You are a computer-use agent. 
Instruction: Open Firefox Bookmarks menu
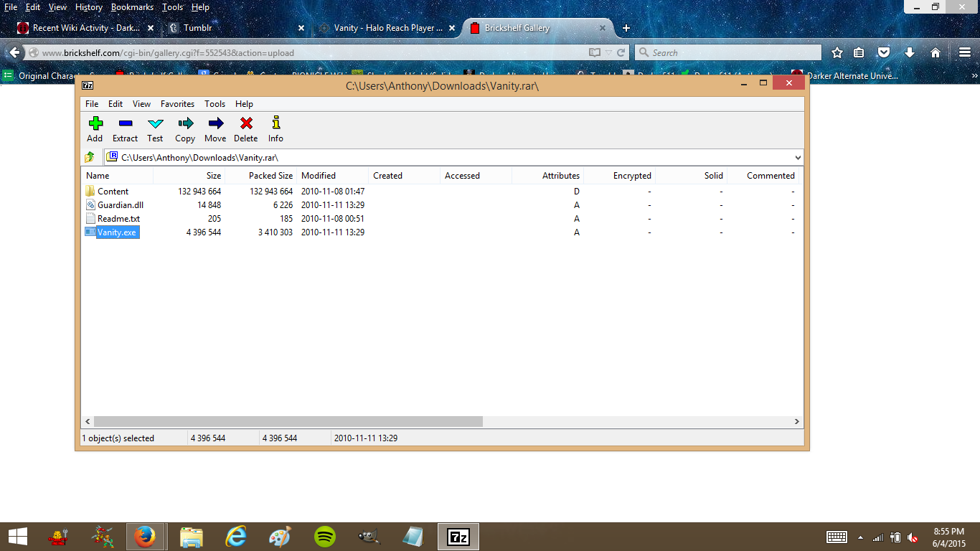[x=132, y=7]
